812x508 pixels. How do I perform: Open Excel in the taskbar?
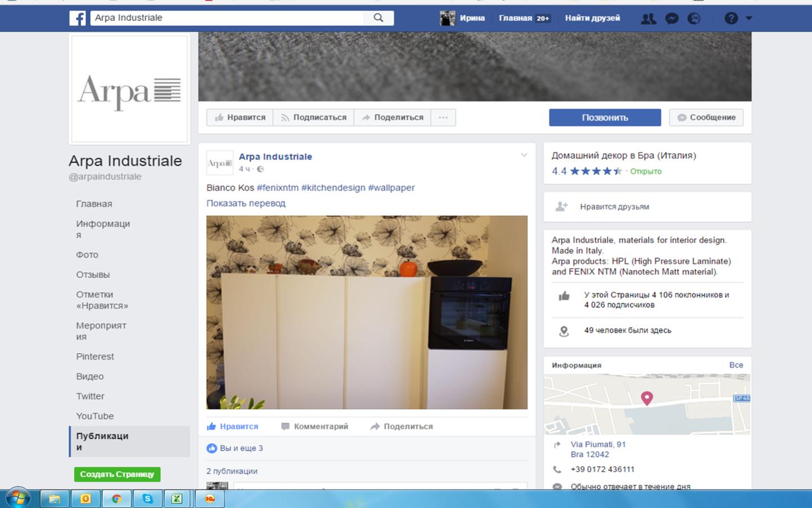(x=177, y=498)
